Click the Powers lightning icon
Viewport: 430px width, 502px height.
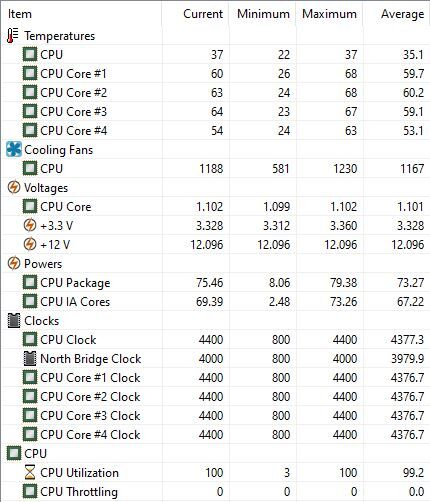(x=14, y=263)
